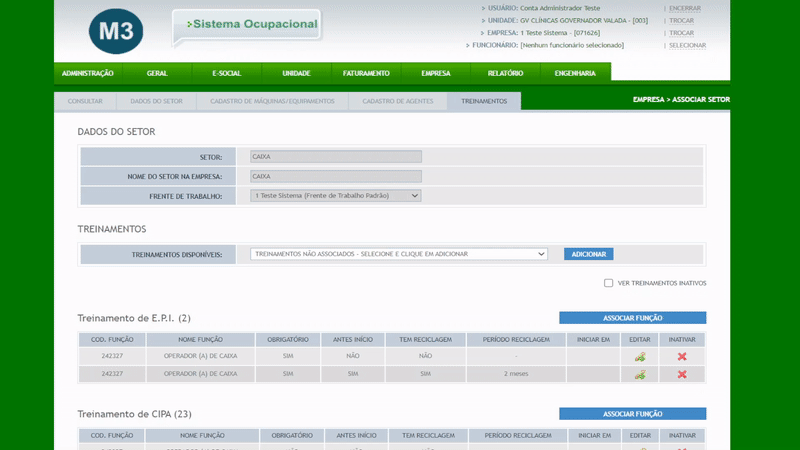Click Nome Função header in E.P.I. table
The height and width of the screenshot is (450, 800).
click(x=200, y=339)
